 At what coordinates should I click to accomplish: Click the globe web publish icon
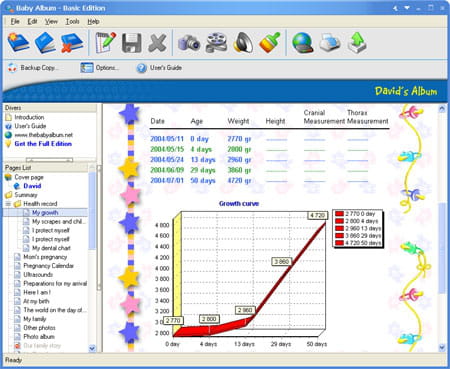[x=303, y=43]
